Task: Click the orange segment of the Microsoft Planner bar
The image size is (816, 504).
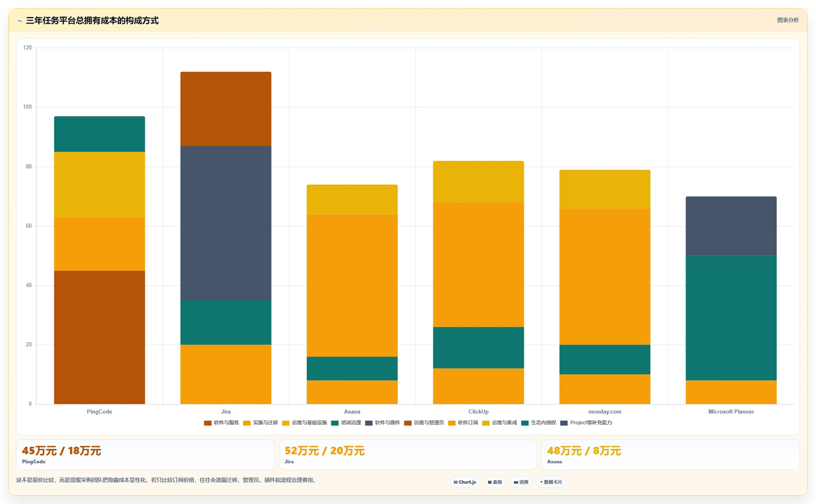Action: pos(731,392)
